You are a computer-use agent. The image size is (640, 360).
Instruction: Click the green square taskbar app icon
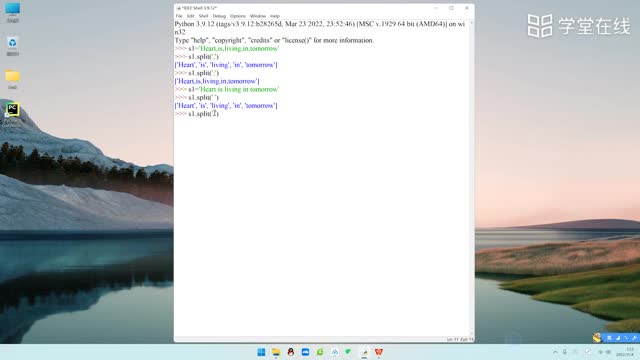click(x=320, y=352)
